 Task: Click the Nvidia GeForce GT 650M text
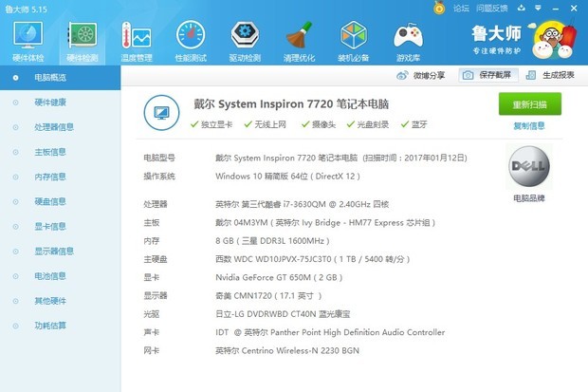[279, 277]
